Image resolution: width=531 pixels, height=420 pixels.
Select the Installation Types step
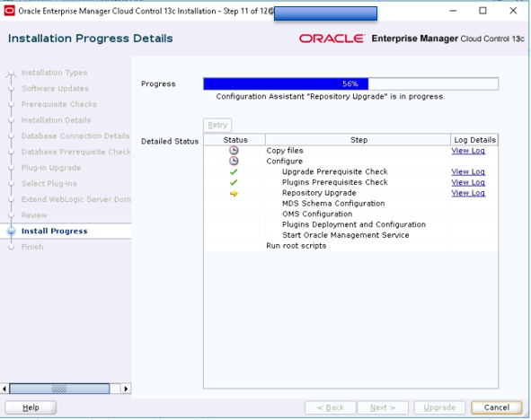[x=54, y=73]
